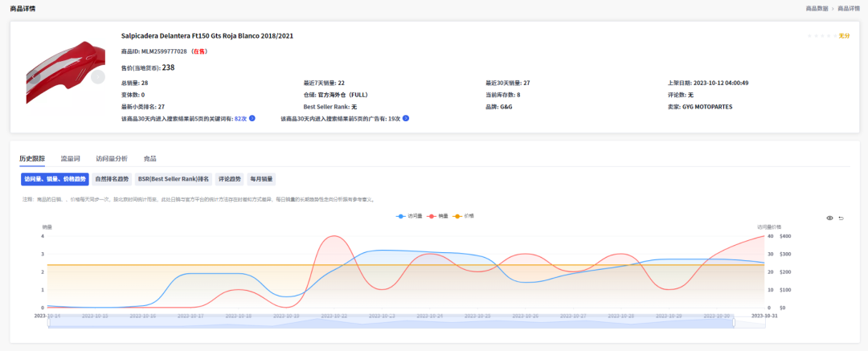868x351 pixels.
Task: Click 当前库存数: 8 text
Action: click(502, 95)
